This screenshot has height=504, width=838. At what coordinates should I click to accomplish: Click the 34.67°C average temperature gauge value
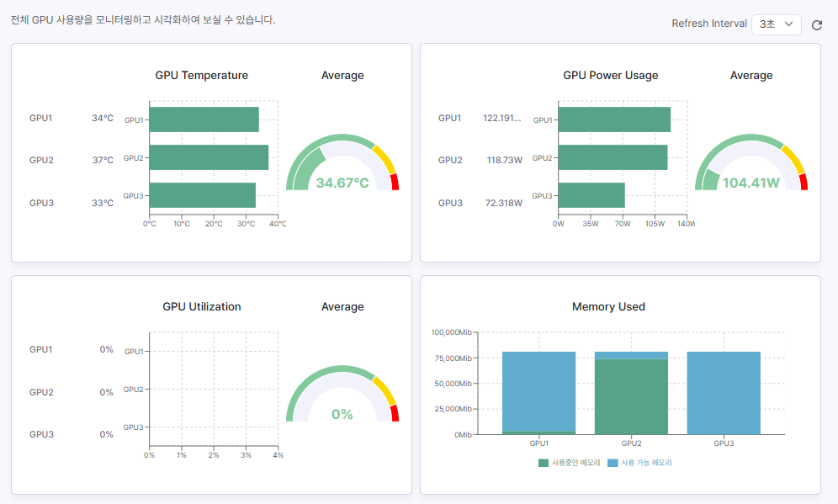click(342, 183)
